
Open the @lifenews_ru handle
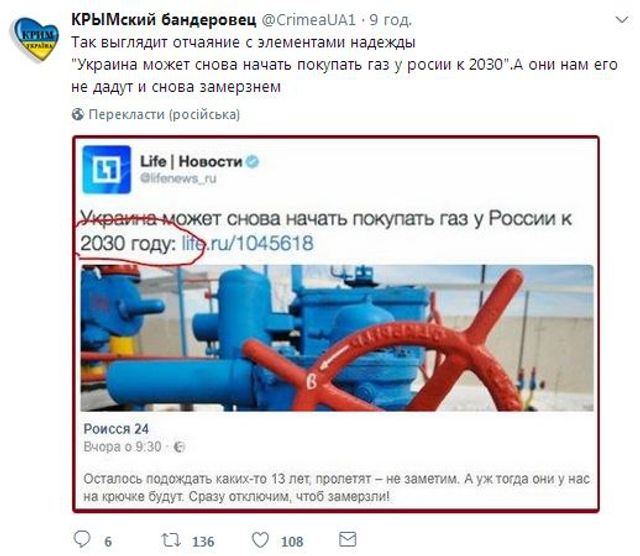pyautogui.click(x=178, y=178)
